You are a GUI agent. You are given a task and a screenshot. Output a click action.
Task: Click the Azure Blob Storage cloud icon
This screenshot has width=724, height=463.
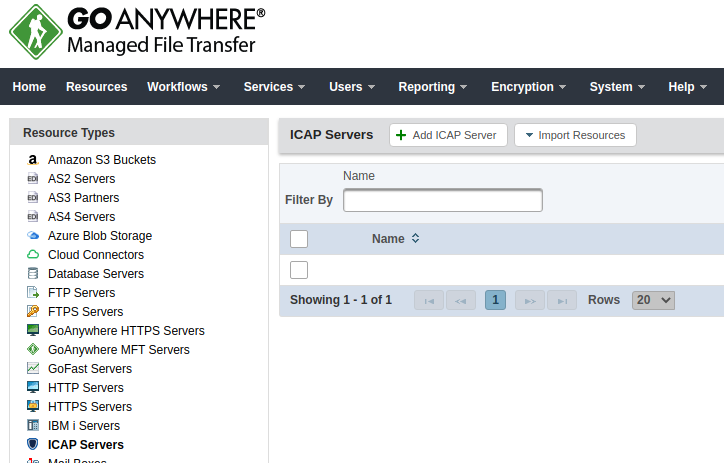(x=32, y=236)
